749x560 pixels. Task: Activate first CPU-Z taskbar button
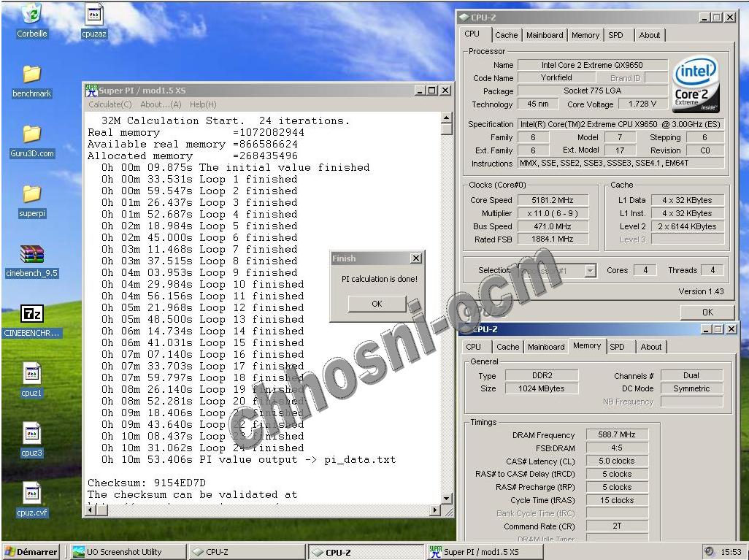point(247,552)
